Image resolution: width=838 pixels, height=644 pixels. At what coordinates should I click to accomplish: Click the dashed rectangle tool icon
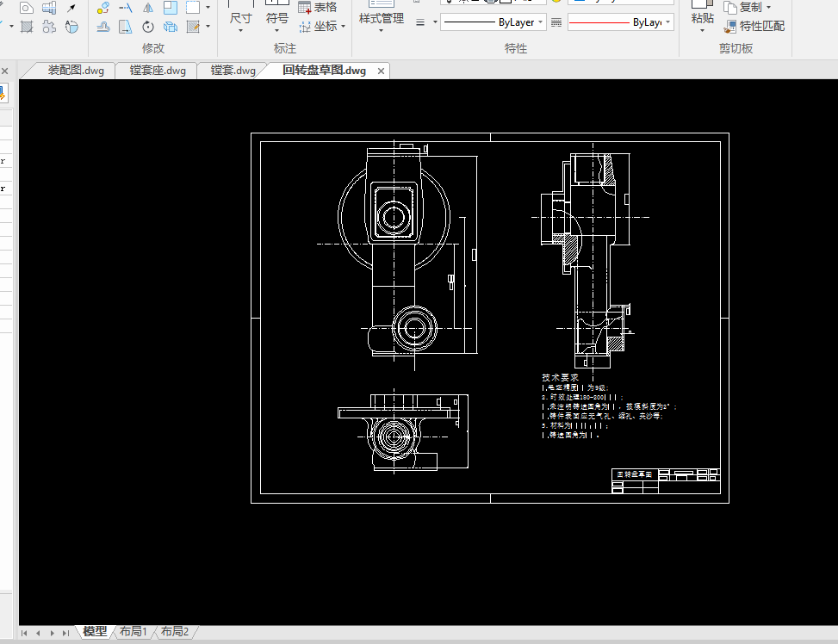pyautogui.click(x=193, y=8)
